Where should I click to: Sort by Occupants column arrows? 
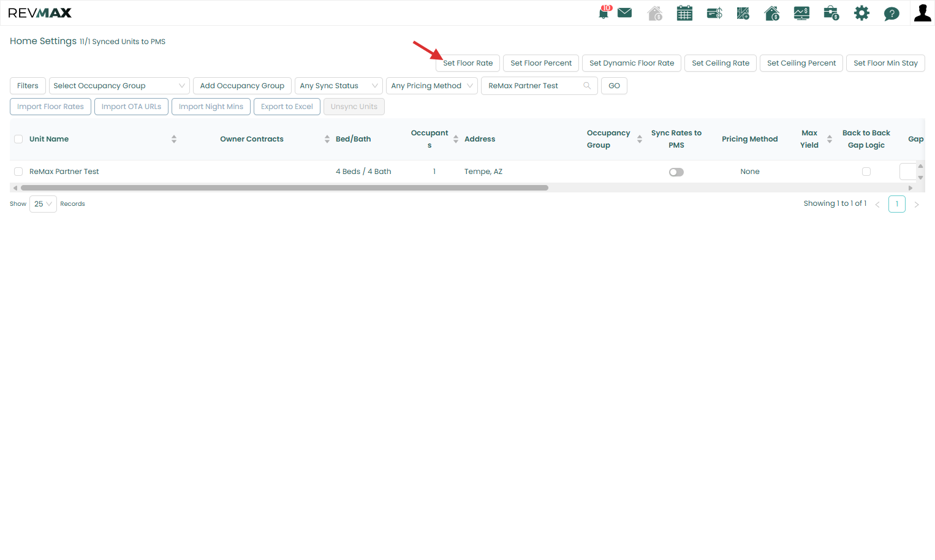point(456,139)
